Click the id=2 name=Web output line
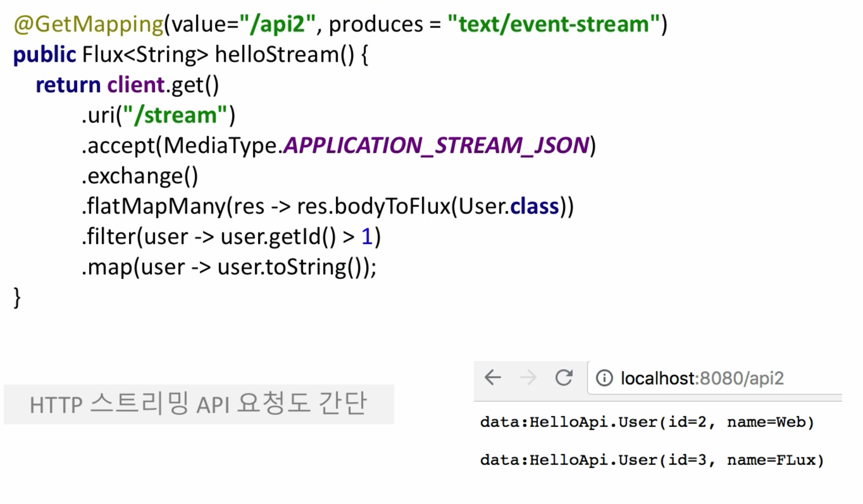863x504 pixels. (647, 422)
